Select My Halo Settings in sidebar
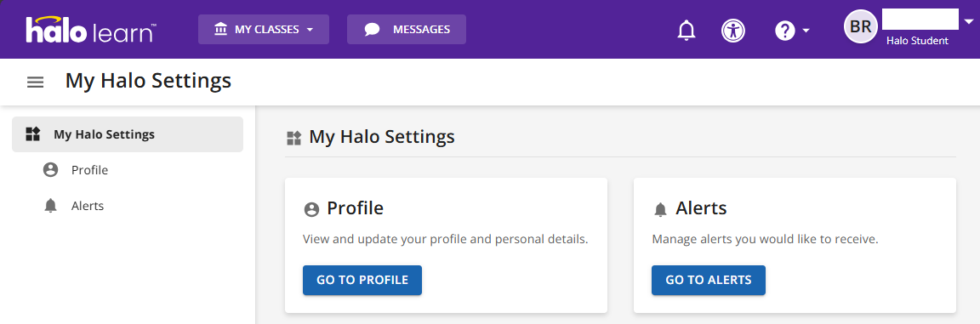 pyautogui.click(x=128, y=134)
